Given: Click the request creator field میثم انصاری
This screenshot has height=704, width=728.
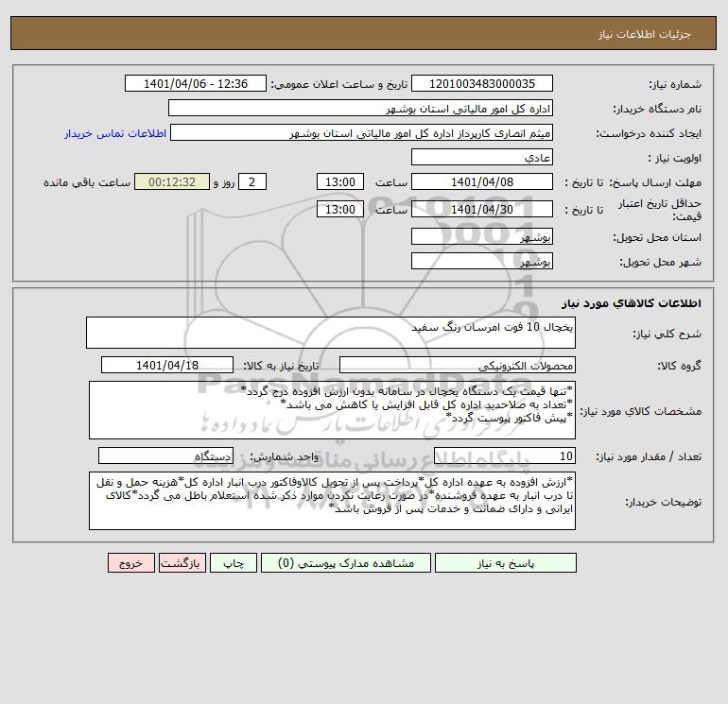Looking at the screenshot, I should 361,132.
